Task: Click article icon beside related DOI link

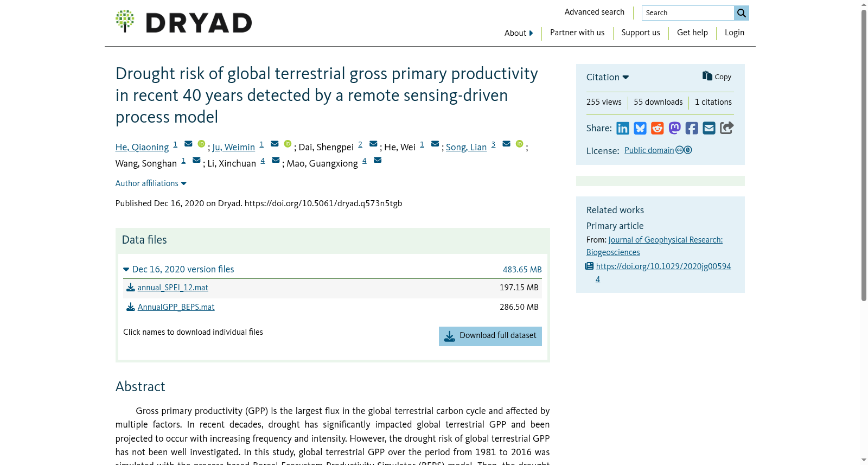Action: [x=589, y=266]
